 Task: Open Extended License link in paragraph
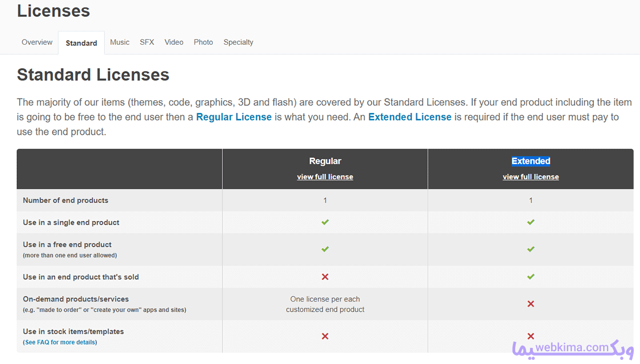410,117
